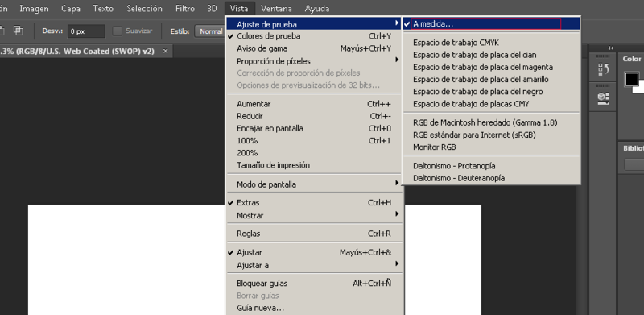Viewport: 644px width, 315px height.
Task: Select Espacio de trabajo de placa del magenta
Action: coord(492,67)
